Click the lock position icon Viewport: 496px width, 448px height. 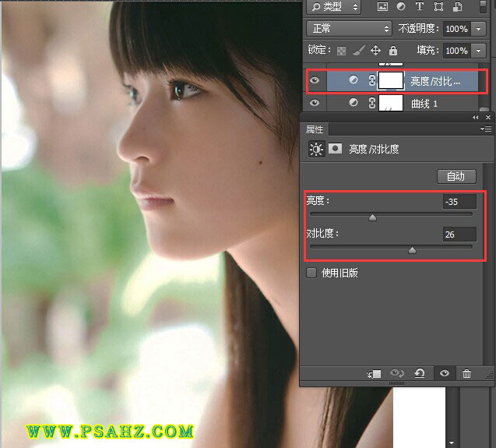375,51
